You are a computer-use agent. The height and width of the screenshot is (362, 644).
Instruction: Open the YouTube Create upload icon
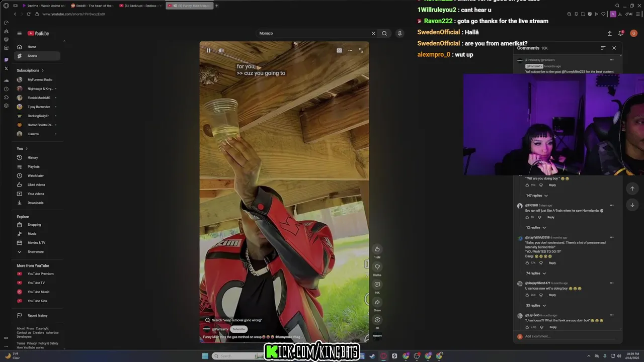[x=610, y=33]
